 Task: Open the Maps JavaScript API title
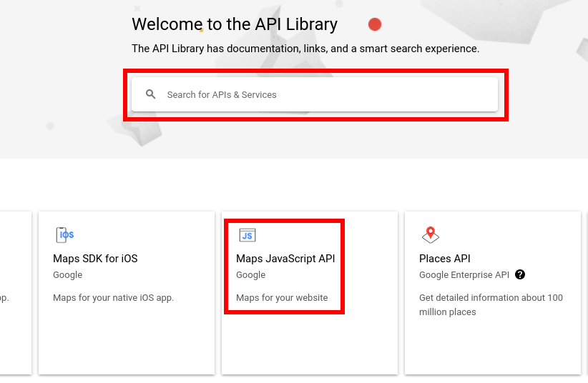(x=285, y=259)
